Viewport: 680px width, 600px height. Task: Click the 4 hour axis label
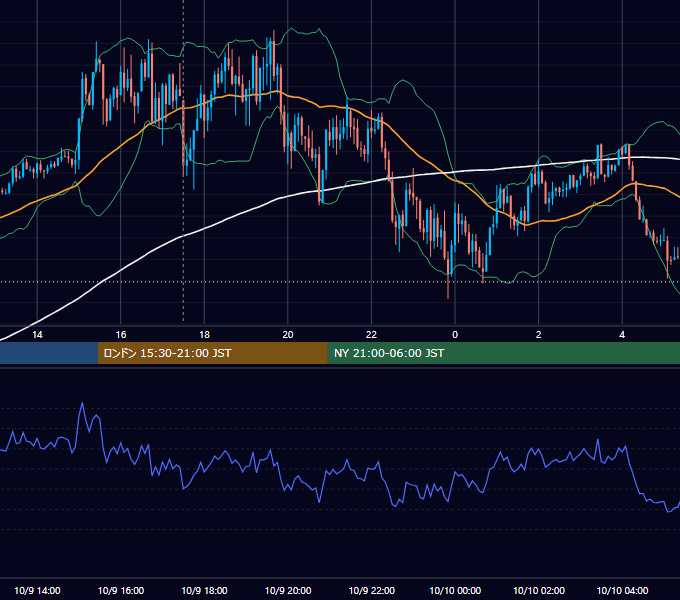pos(622,335)
